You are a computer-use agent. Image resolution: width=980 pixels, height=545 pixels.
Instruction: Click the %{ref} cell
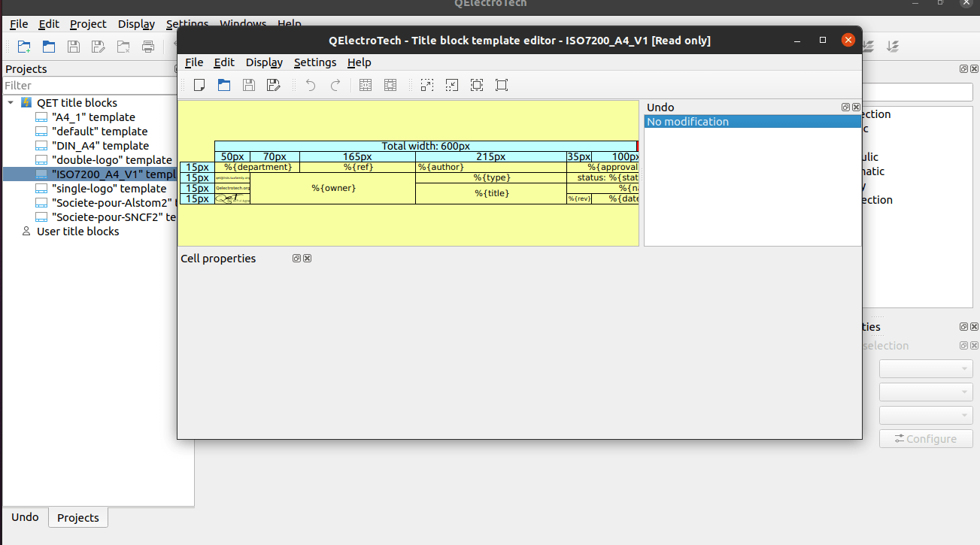click(357, 167)
